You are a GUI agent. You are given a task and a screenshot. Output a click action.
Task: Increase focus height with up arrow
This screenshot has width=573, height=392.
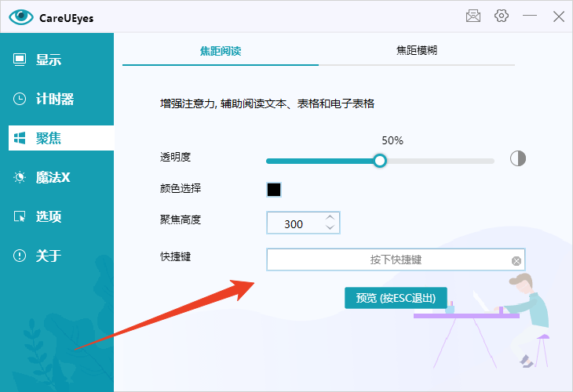pyautogui.click(x=330, y=218)
